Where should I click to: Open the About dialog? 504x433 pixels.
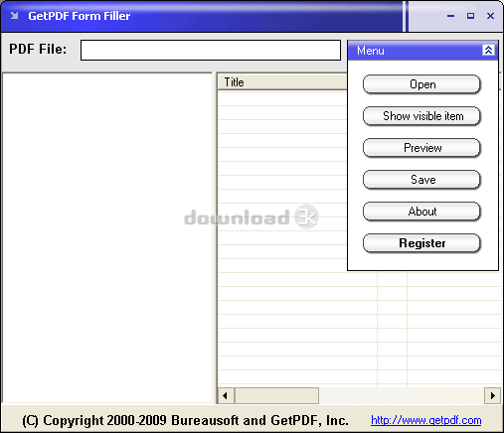[x=421, y=212]
